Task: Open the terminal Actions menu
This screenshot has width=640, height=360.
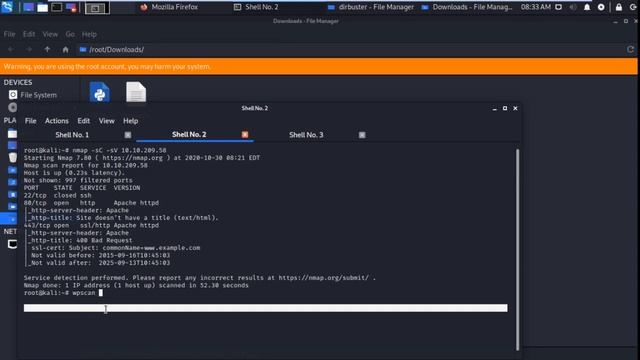Action: [56, 121]
